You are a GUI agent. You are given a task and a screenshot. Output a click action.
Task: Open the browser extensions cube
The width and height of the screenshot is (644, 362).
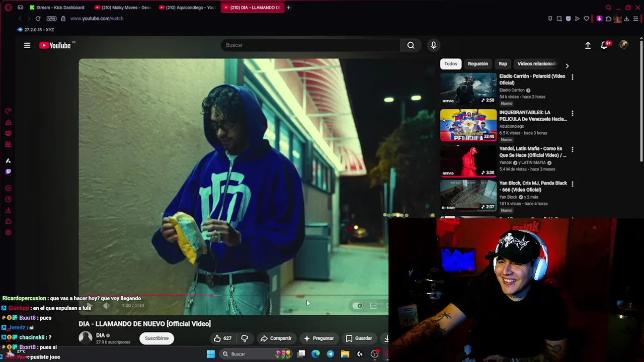tap(608, 19)
